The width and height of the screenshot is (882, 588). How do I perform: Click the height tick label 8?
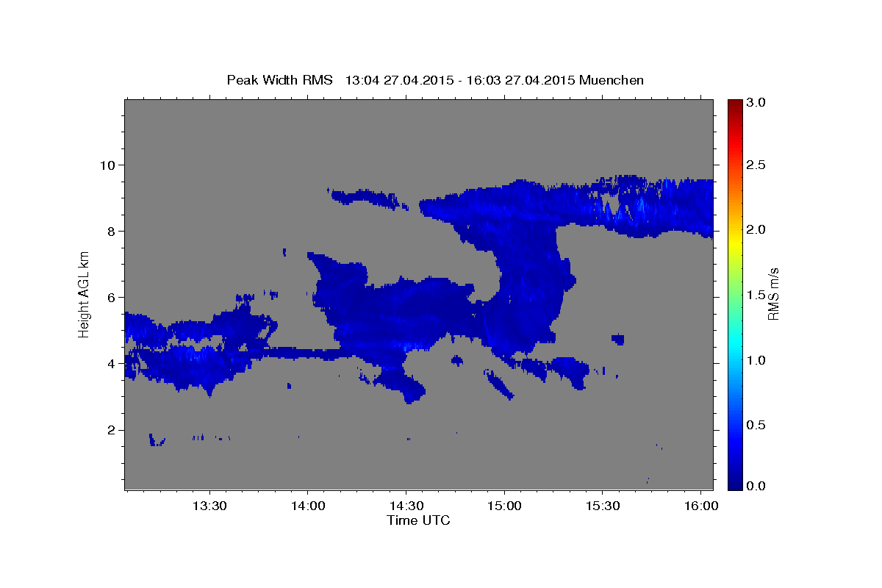point(112,231)
